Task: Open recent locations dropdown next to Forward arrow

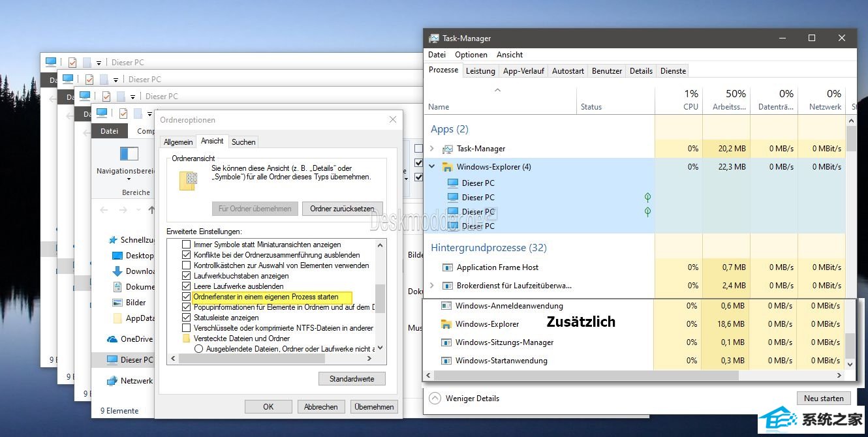Action: coord(137,210)
